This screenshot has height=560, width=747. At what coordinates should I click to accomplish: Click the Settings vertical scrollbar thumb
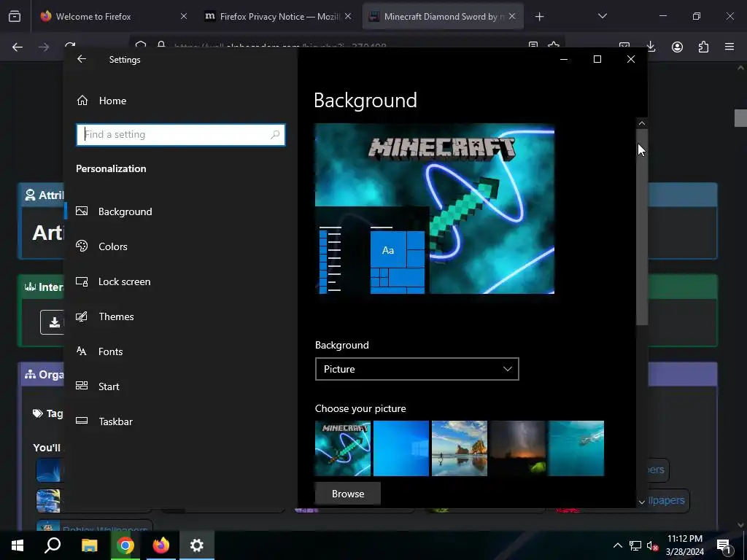click(x=642, y=227)
